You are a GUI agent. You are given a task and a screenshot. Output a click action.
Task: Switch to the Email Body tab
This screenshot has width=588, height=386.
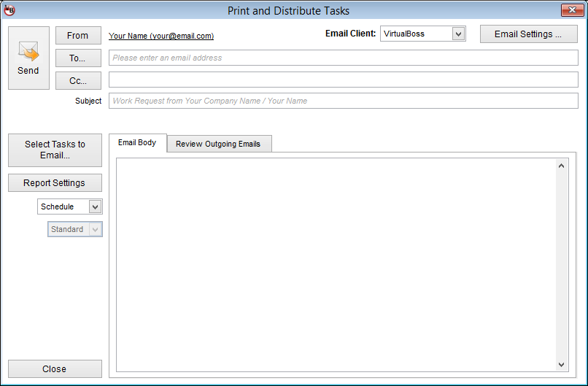coord(137,143)
